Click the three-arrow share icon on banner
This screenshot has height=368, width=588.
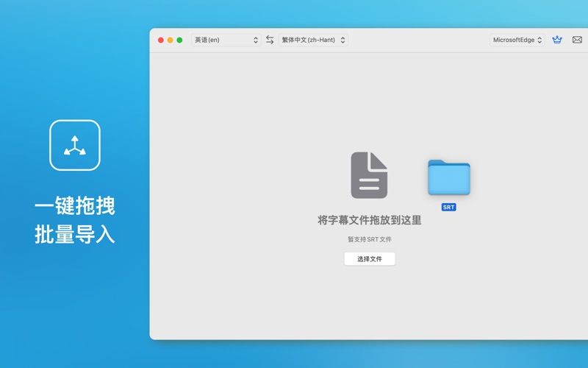pos(75,145)
